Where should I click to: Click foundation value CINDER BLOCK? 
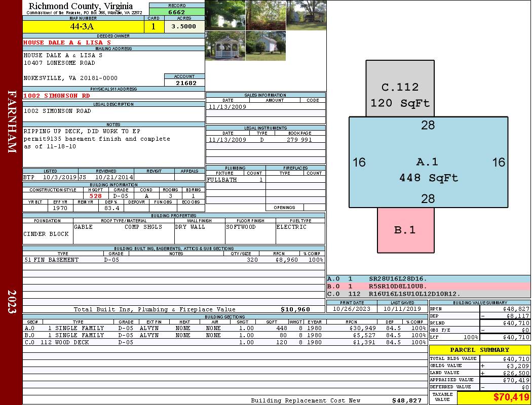pyautogui.click(x=46, y=234)
